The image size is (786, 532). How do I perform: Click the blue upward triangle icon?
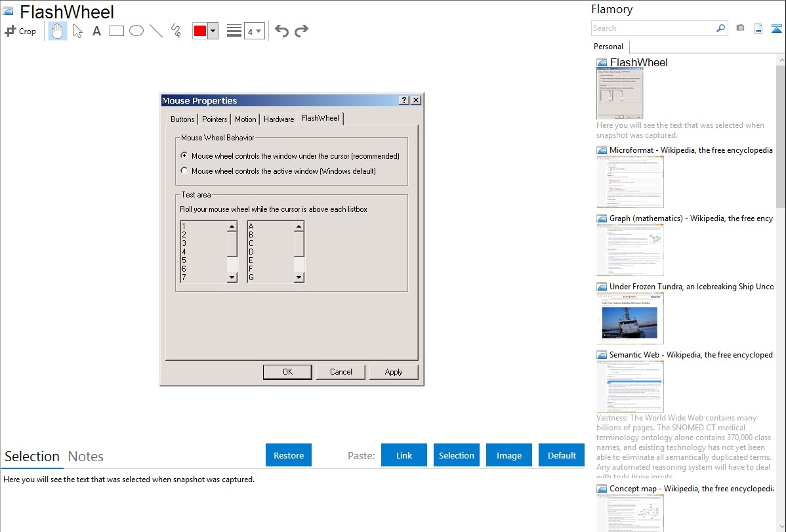(x=776, y=28)
